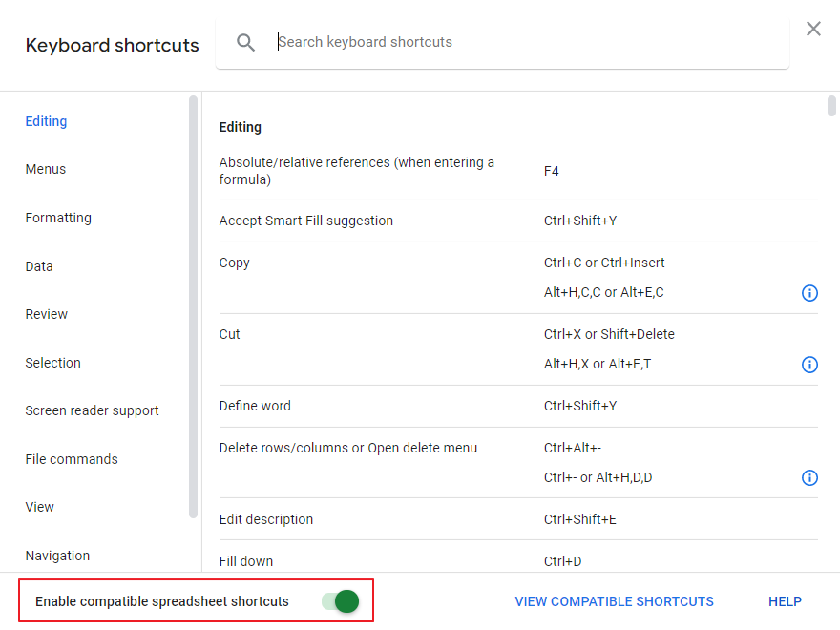The height and width of the screenshot is (630, 840).
Task: Select the Editing category
Action: coord(46,121)
